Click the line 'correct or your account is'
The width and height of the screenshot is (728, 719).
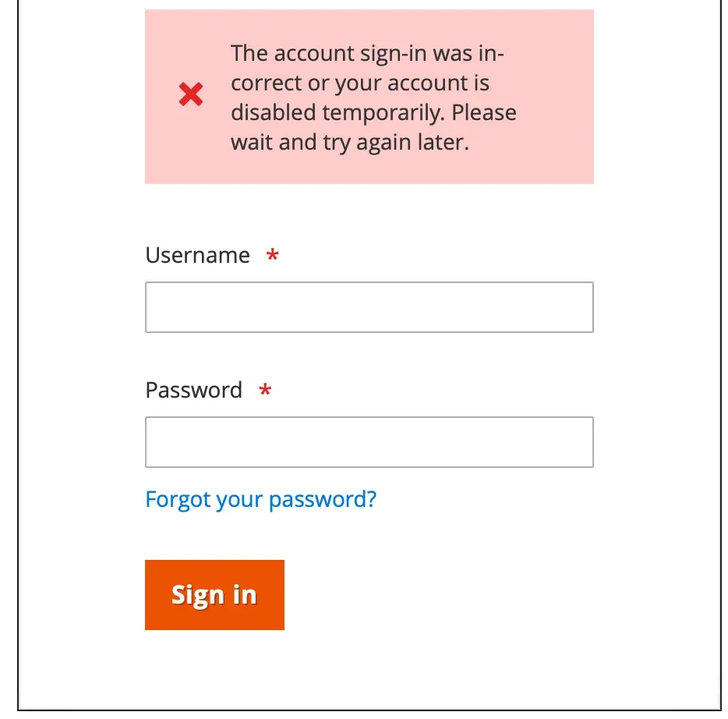coord(360,83)
